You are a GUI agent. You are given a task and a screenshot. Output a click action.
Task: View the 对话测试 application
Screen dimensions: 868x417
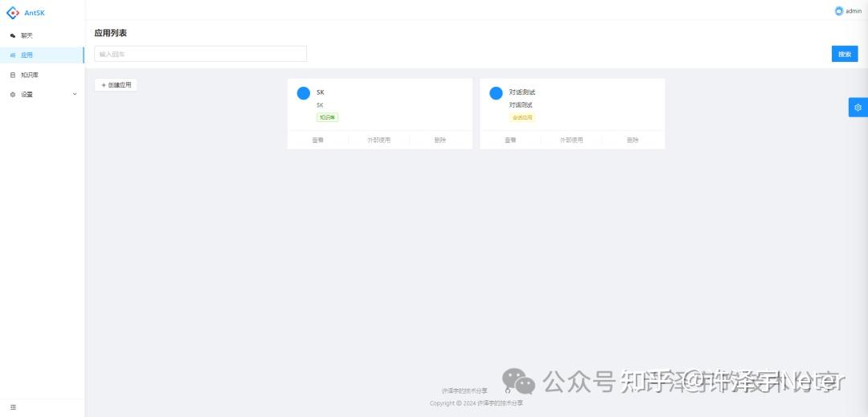pos(510,140)
